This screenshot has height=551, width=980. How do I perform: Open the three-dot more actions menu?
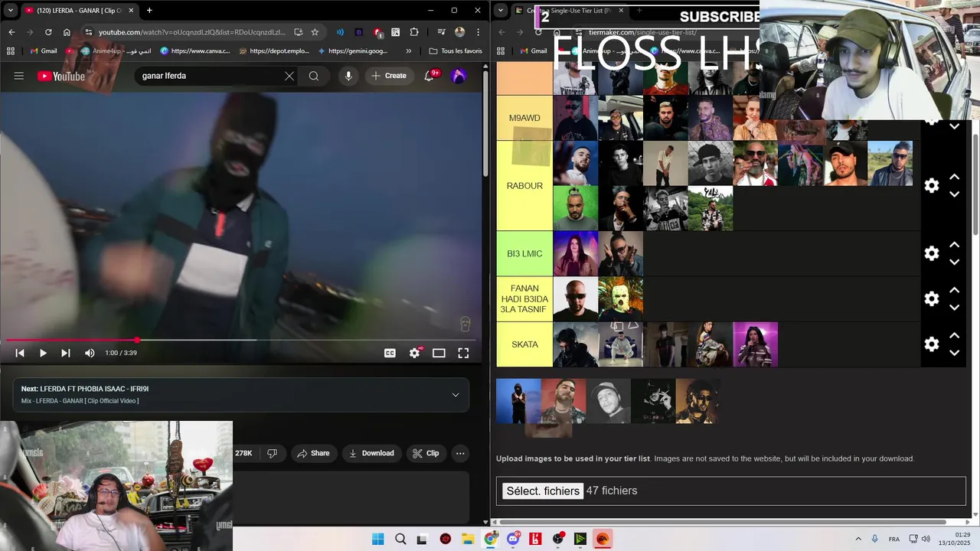(x=460, y=453)
